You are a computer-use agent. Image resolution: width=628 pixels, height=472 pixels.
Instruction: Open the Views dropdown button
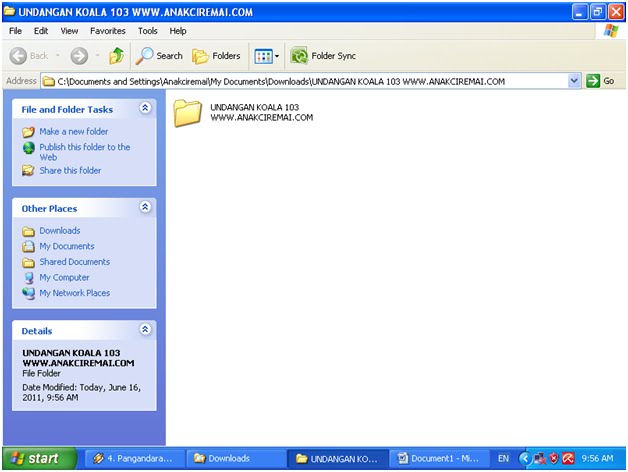(267, 56)
